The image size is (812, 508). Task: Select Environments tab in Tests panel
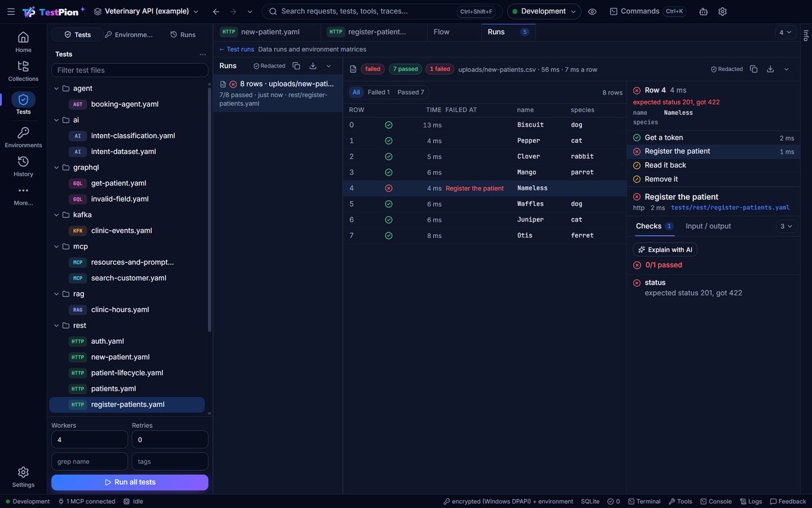129,35
